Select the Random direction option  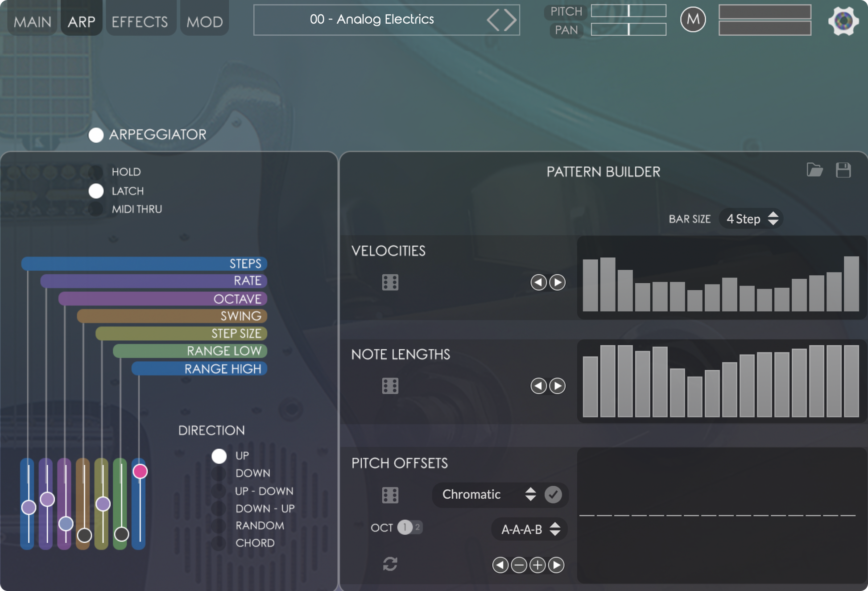pyautogui.click(x=219, y=525)
